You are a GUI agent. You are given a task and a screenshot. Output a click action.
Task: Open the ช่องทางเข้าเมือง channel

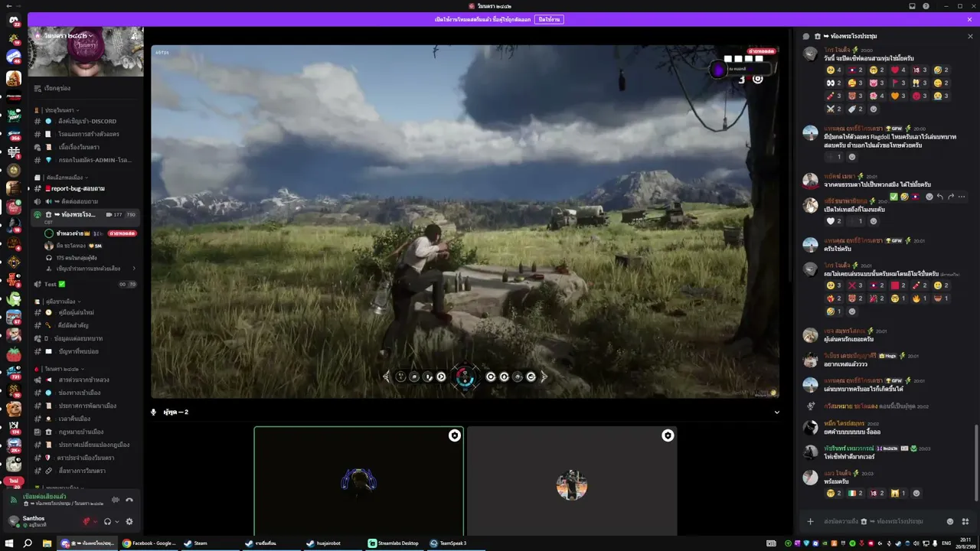[86, 393]
